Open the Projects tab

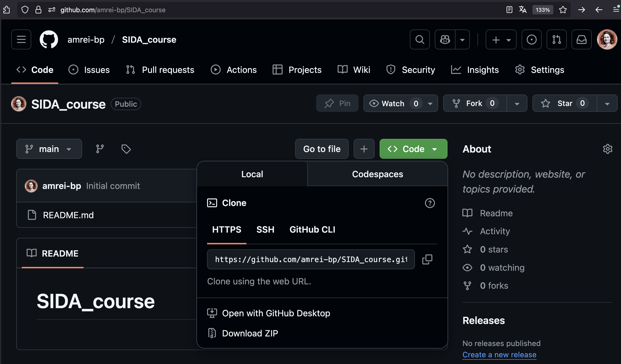297,70
